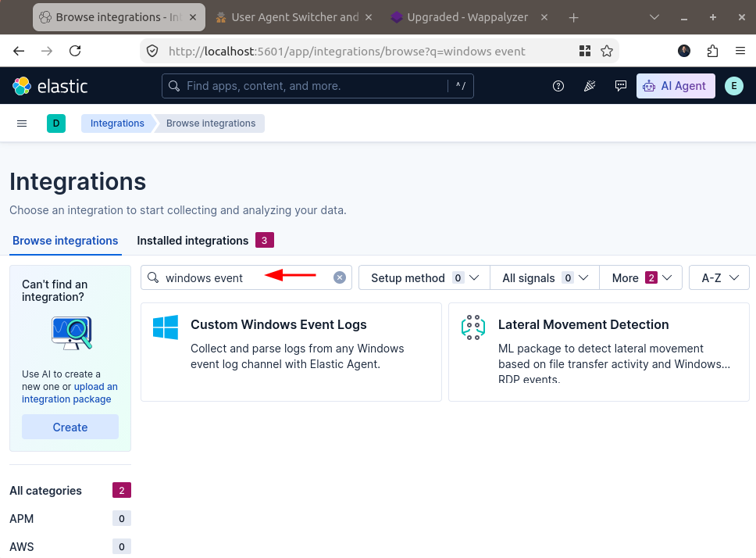This screenshot has height=558, width=756.
Task: Open the feedback chat icon
Action: 621,86
